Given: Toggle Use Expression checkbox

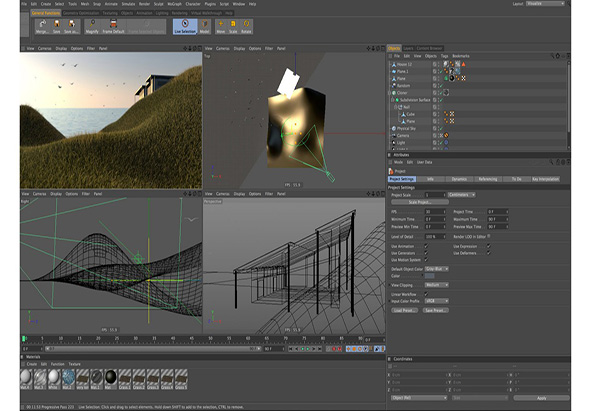Looking at the screenshot, I should tap(488, 246).
